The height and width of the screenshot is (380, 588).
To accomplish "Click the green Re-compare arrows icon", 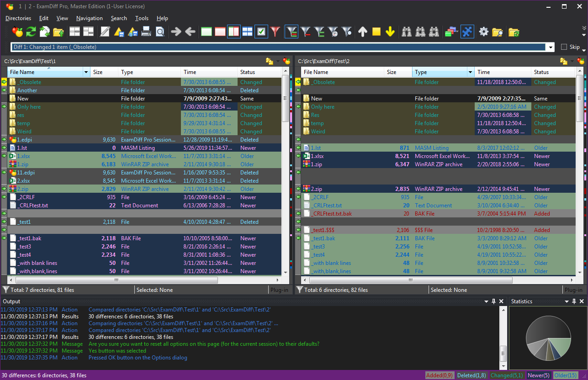I will coord(31,32).
